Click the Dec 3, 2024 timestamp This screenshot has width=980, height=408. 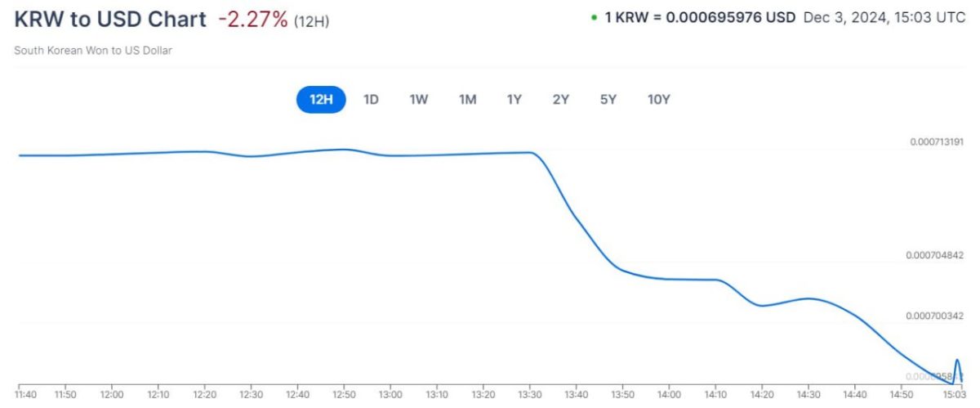coord(884,18)
